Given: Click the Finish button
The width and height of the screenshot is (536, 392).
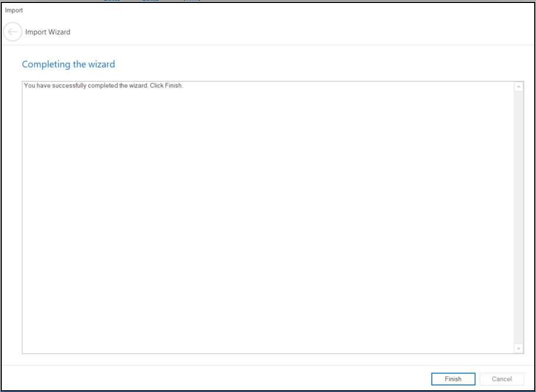Looking at the screenshot, I should [x=453, y=379].
